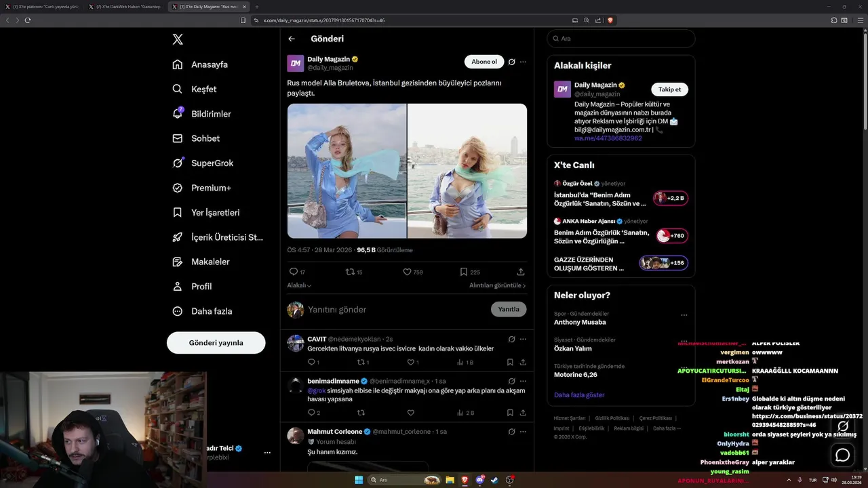Open the left photo of the post

click(x=347, y=171)
